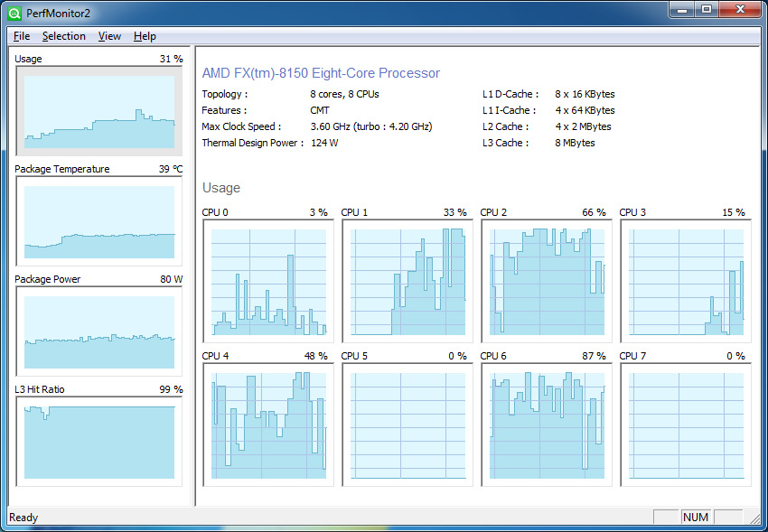Maximize the PerfMonitor2 window
The width and height of the screenshot is (768, 532).
(707, 9)
